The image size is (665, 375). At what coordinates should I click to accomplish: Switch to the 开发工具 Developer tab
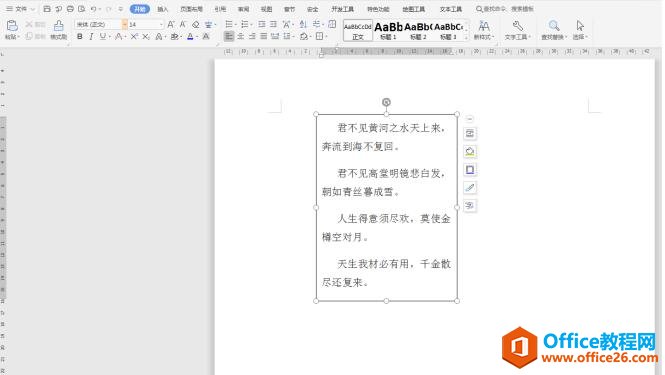343,9
